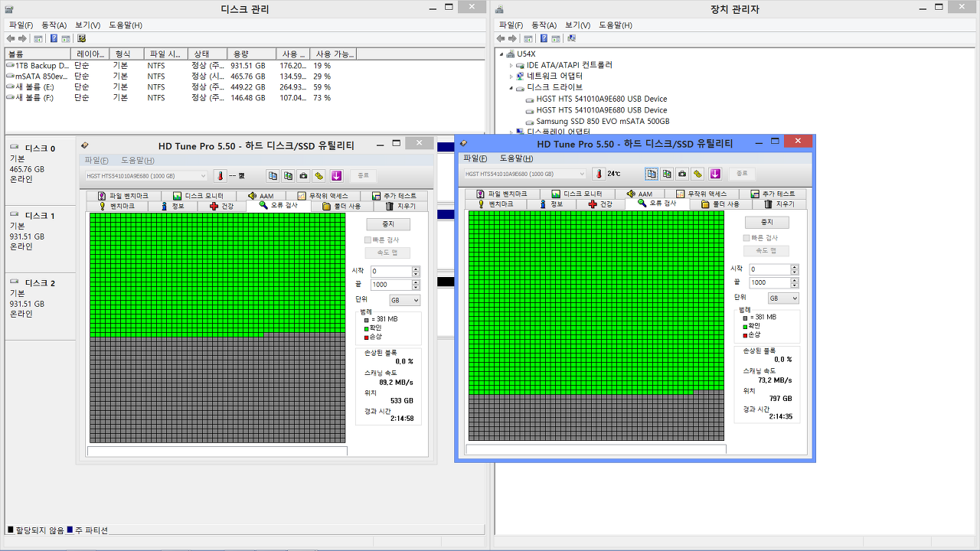The image size is (980, 551).
Task: Click 속도 맵 button in left HD Tune
Action: pos(388,253)
